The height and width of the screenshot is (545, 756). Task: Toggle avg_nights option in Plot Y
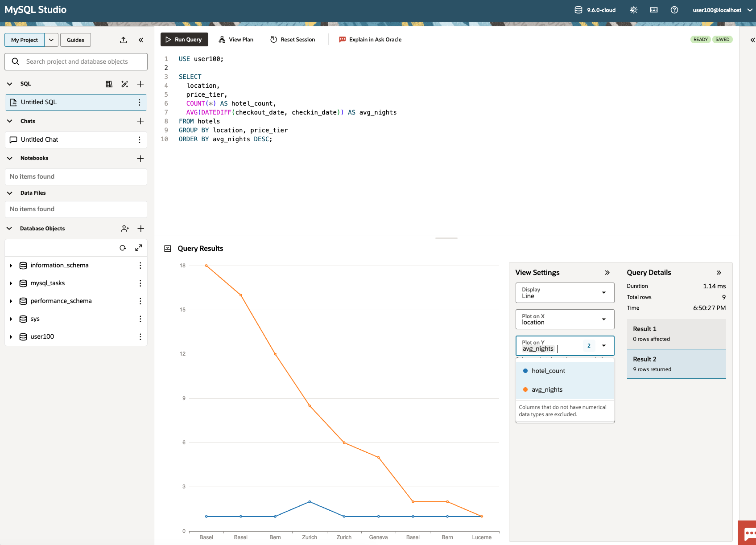[x=565, y=389]
